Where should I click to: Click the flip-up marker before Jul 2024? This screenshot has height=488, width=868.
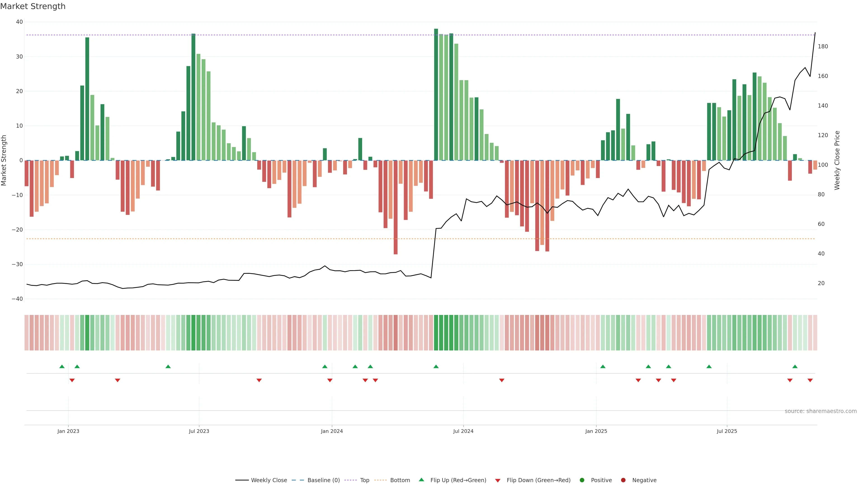[436, 366]
